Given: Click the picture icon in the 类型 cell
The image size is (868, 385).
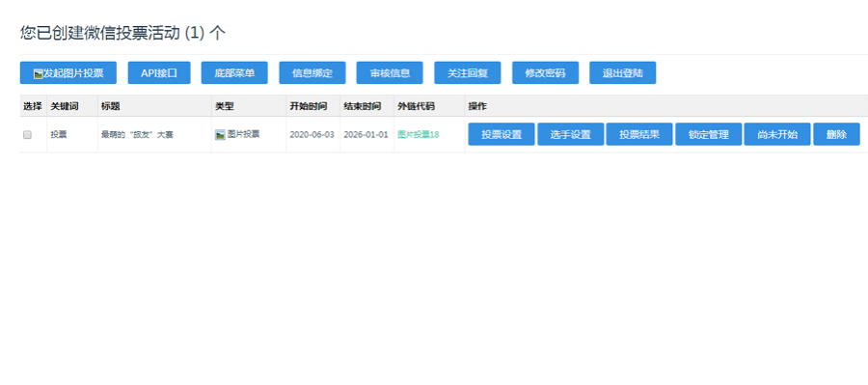Looking at the screenshot, I should pyautogui.click(x=220, y=135).
